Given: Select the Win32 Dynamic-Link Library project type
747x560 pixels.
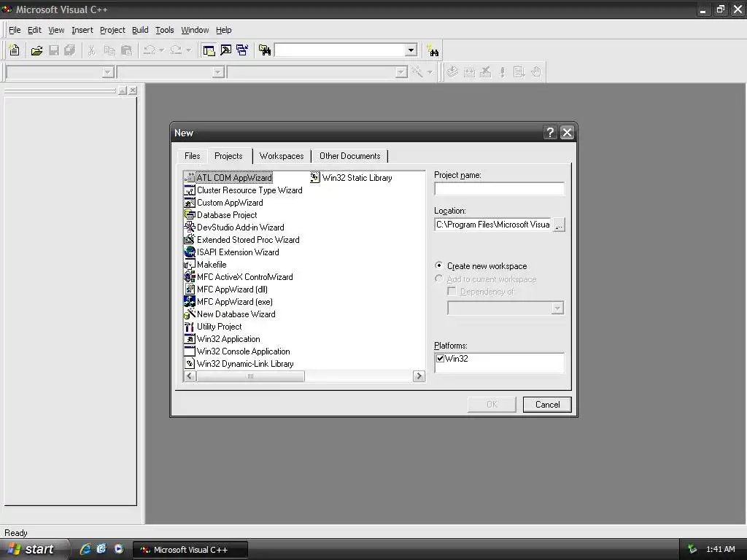Looking at the screenshot, I should coord(239,364).
